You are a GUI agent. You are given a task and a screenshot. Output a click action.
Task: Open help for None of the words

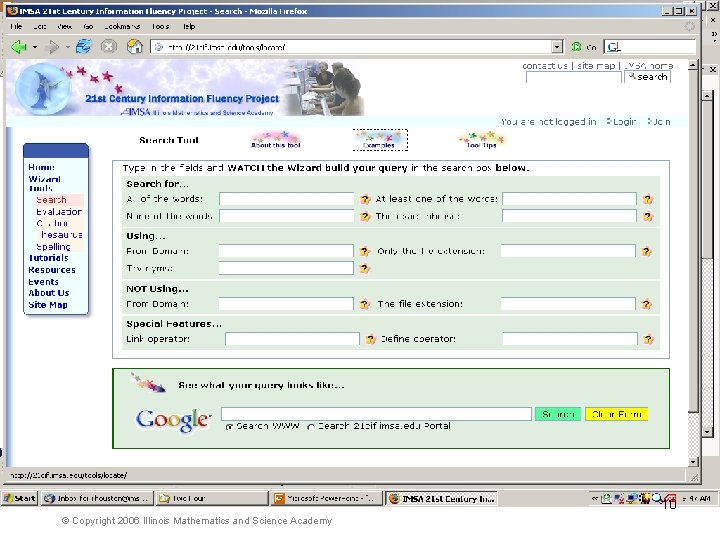[x=365, y=216]
